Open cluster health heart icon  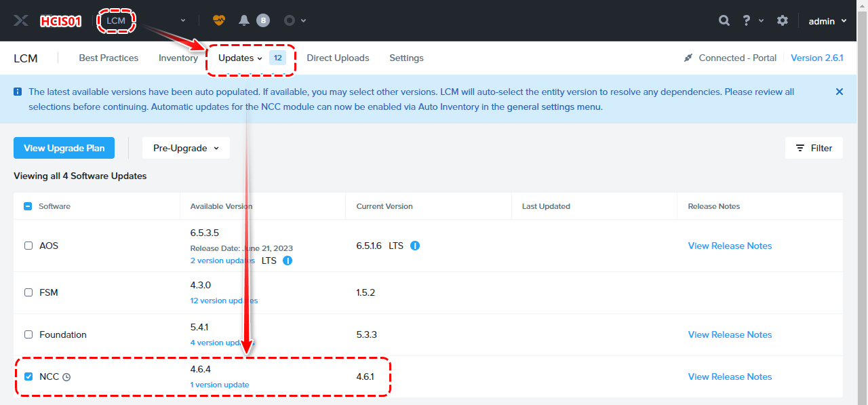(218, 20)
